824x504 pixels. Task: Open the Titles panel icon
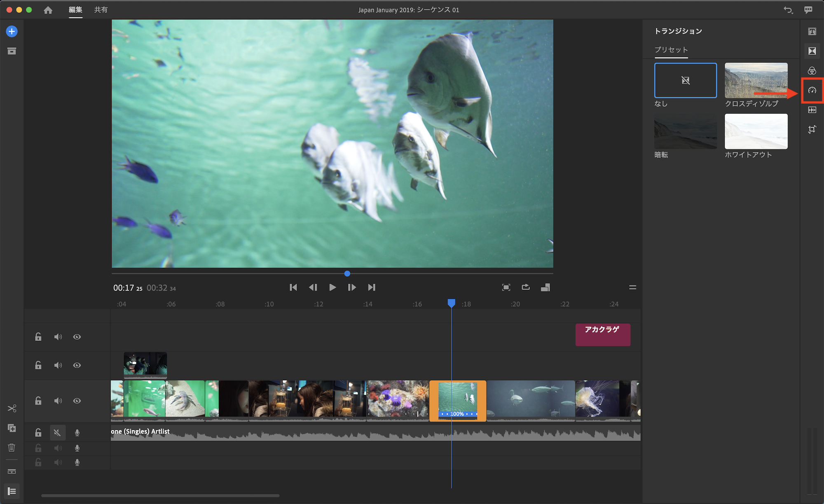tap(812, 31)
